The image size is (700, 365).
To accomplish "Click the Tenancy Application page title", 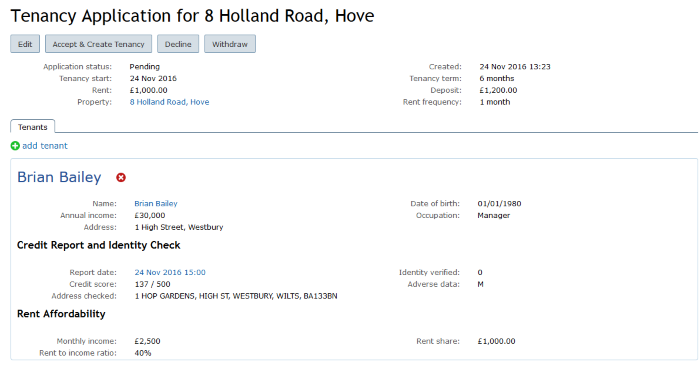I will pos(192,16).
